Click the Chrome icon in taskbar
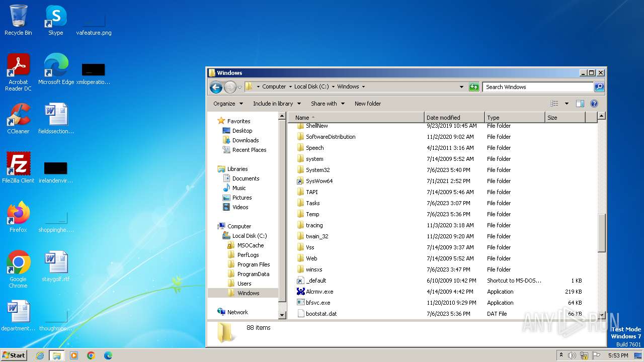The image size is (644, 362). [91, 355]
